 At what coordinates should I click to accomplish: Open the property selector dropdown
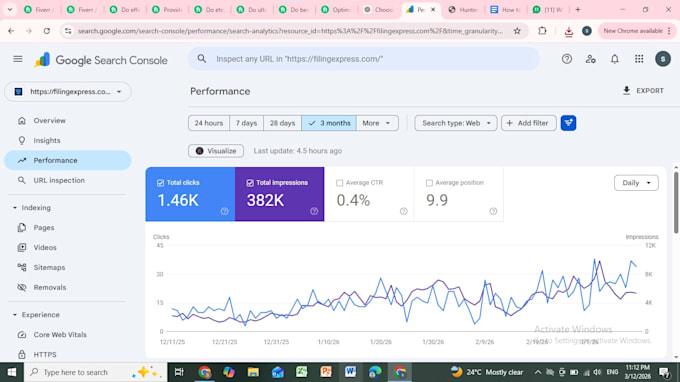[x=68, y=92]
